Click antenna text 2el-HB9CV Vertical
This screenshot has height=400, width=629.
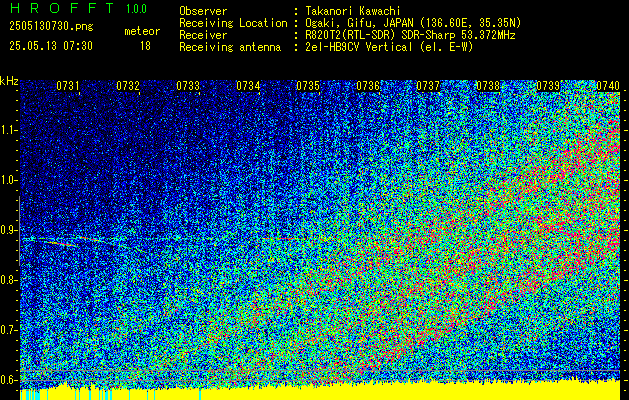pos(359,47)
